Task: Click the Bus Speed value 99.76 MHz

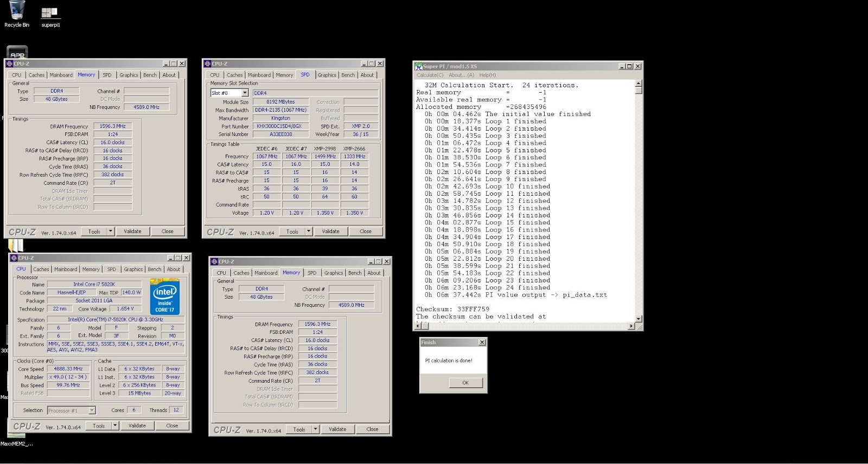Action: click(68, 385)
